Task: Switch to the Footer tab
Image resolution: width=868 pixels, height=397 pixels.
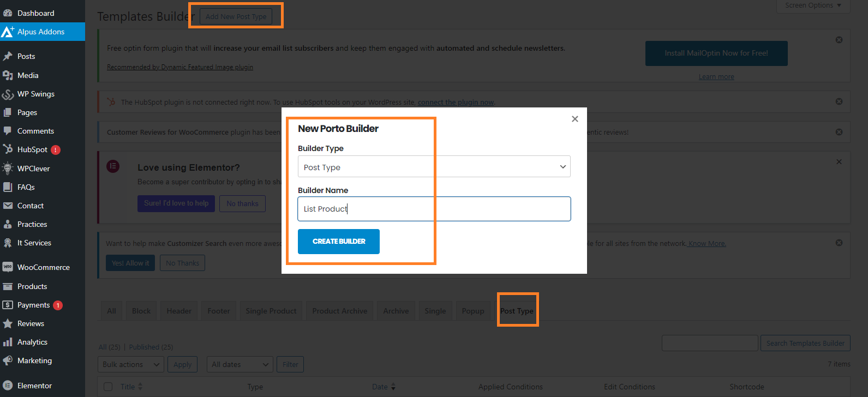Action: (x=219, y=311)
